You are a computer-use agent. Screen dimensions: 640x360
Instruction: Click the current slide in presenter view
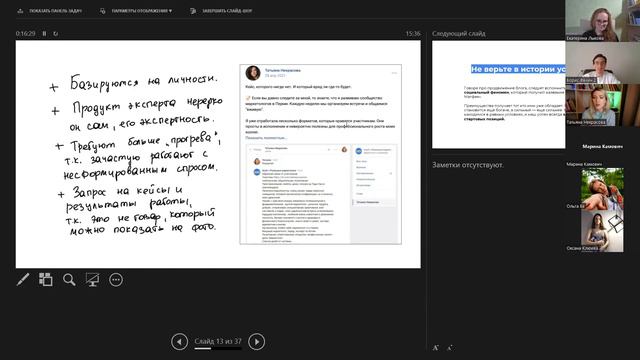pyautogui.click(x=218, y=154)
